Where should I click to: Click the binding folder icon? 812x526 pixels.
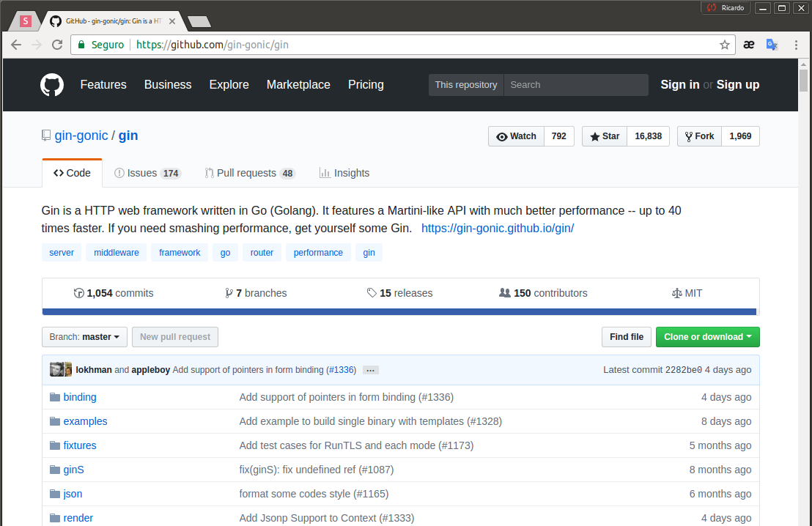(x=55, y=397)
